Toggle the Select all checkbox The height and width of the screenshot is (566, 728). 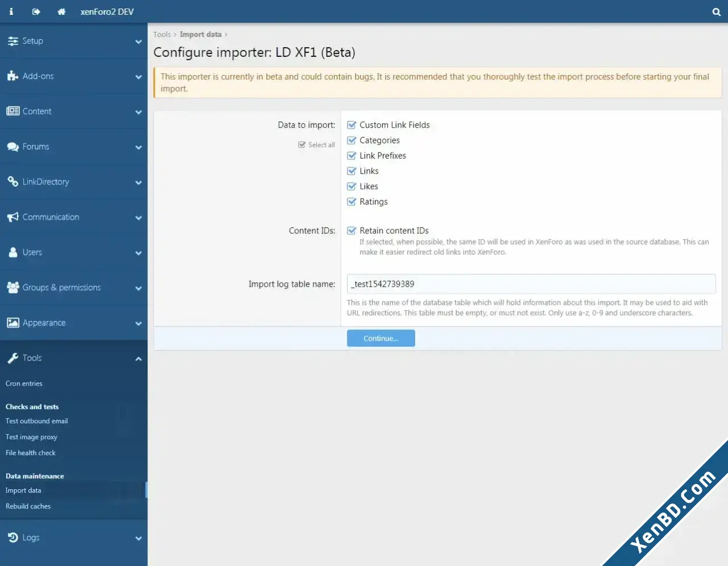pos(302,145)
